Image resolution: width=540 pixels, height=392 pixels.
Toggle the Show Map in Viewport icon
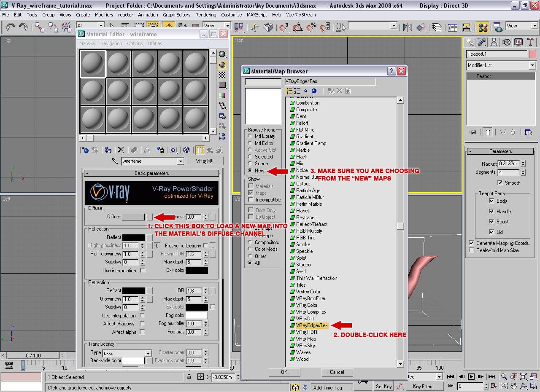186,150
